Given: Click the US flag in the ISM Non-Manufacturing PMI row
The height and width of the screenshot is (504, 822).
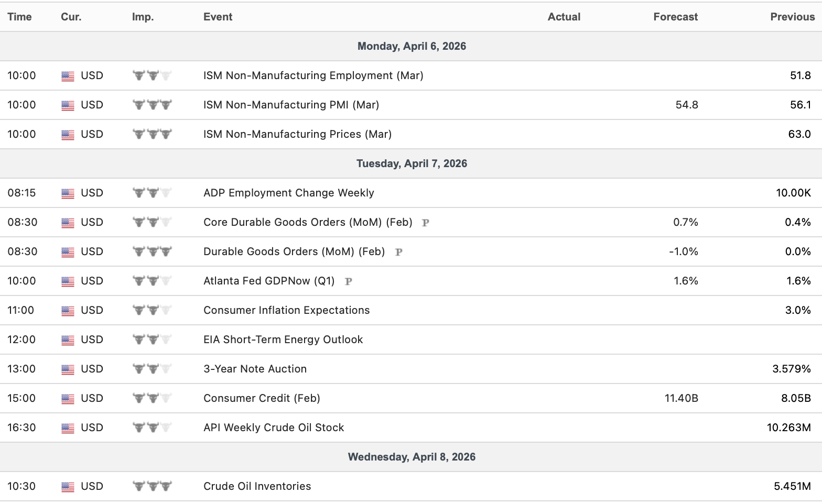Looking at the screenshot, I should point(68,105).
